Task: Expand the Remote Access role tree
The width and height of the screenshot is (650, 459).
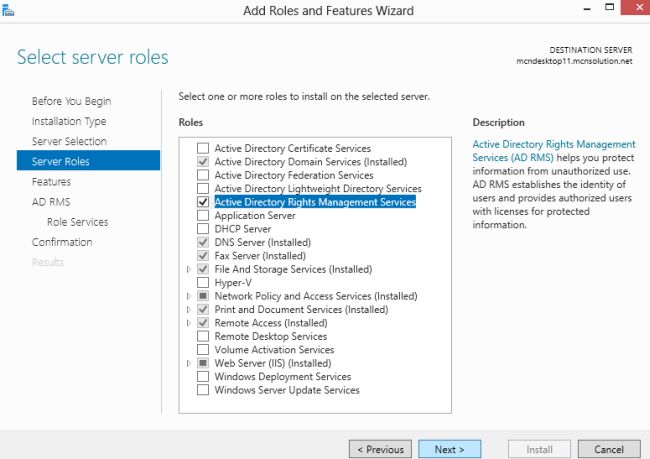Action: click(x=189, y=324)
